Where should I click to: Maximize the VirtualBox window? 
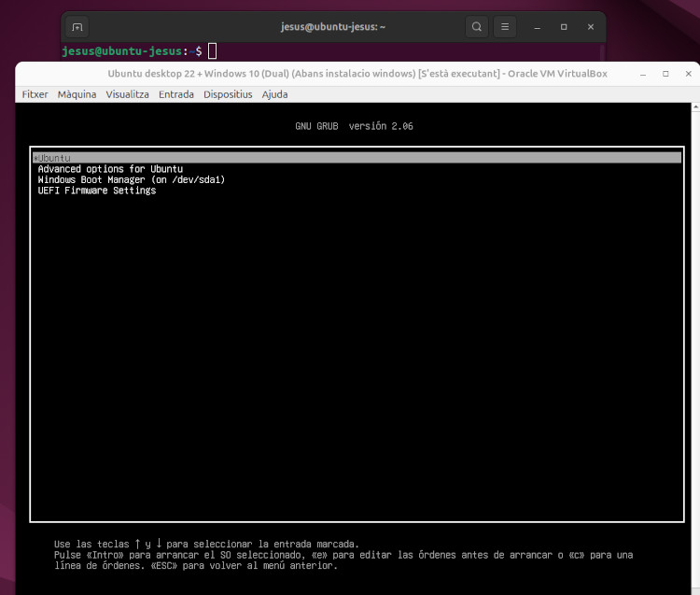[665, 74]
